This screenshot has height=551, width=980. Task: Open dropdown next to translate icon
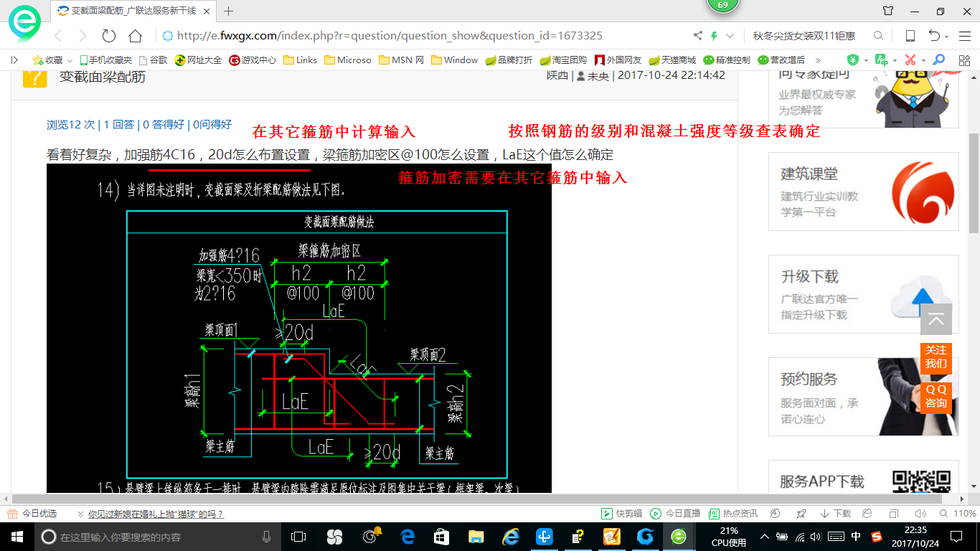click(893, 60)
